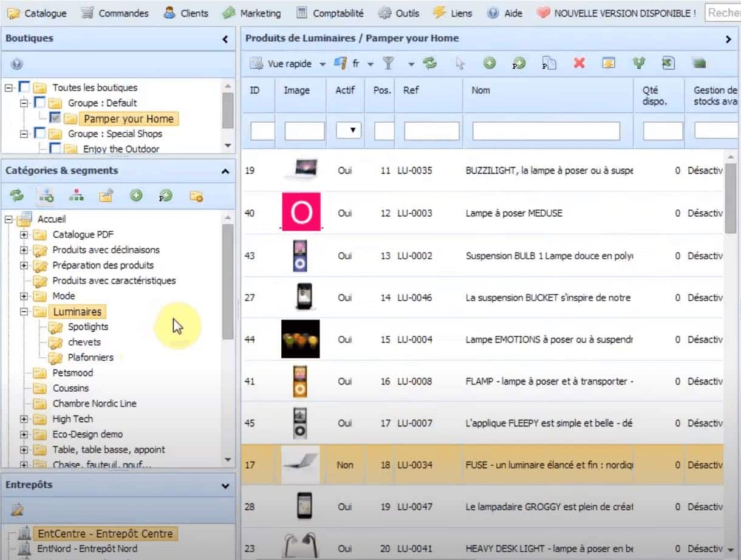Export products to Excel
The width and height of the screenshot is (741, 560).
coord(669,63)
